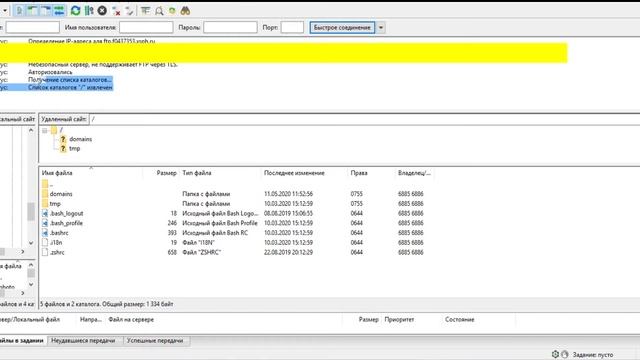Click log line "Авторизовались"
640x360 pixels.
(50, 72)
